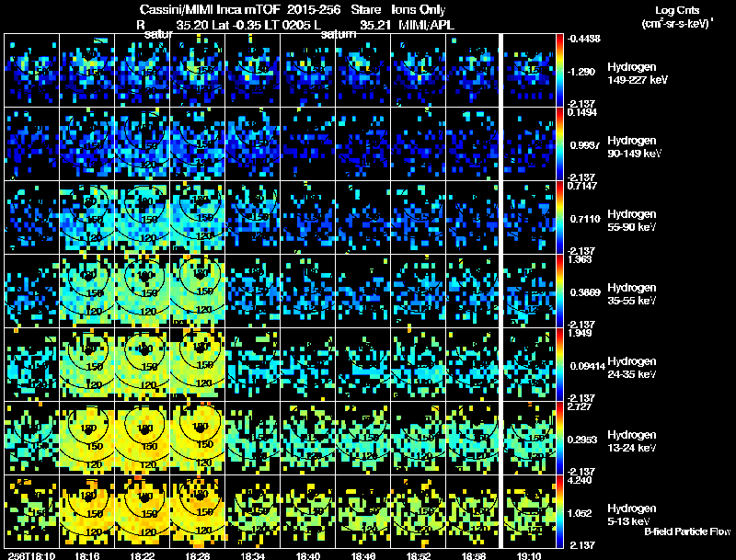Choose the 90-149 keV panel at 18:40
The image size is (736, 560).
pos(308,143)
